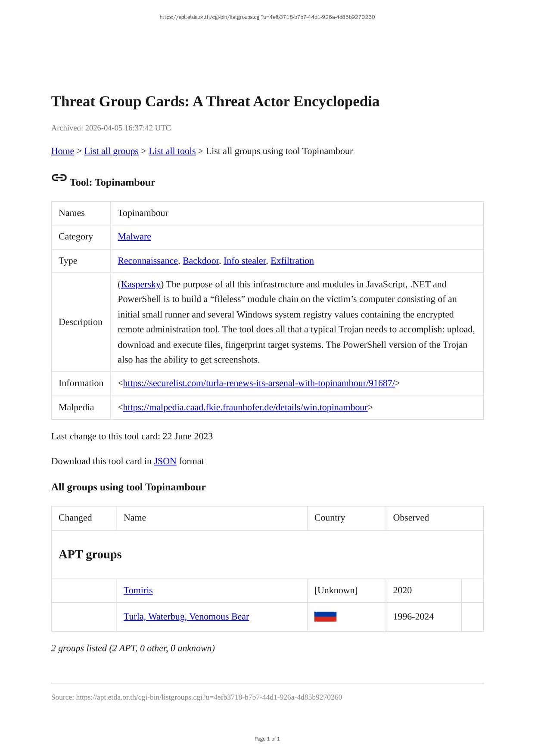This screenshot has width=535, height=756.
Task: Open the List all tools breadcrumb
Action: (x=172, y=151)
